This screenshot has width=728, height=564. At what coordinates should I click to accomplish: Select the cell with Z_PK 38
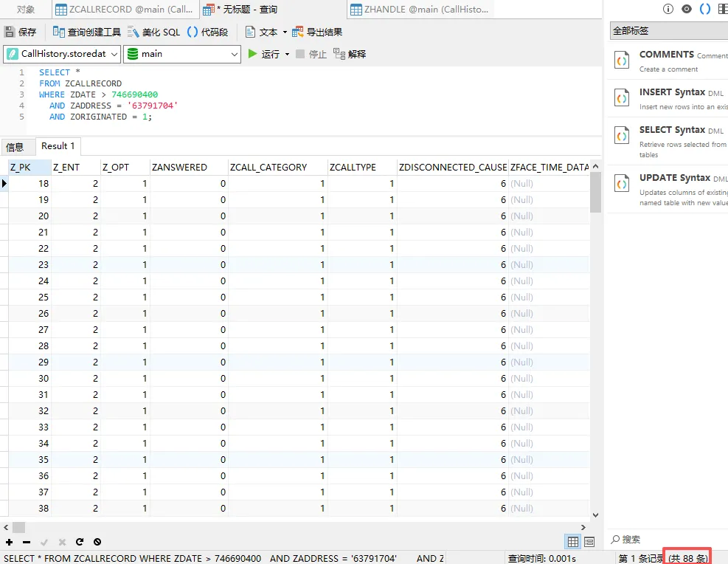30,508
